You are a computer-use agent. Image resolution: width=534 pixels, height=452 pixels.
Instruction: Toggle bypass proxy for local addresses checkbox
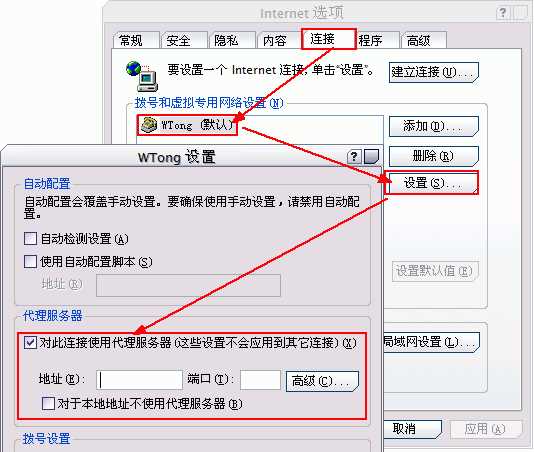(48, 404)
